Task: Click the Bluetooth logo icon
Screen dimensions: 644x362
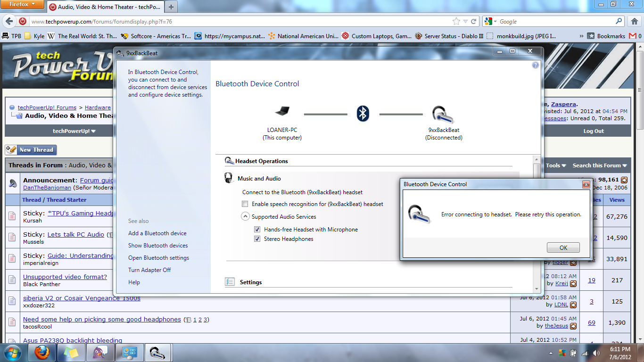Action: pyautogui.click(x=363, y=113)
